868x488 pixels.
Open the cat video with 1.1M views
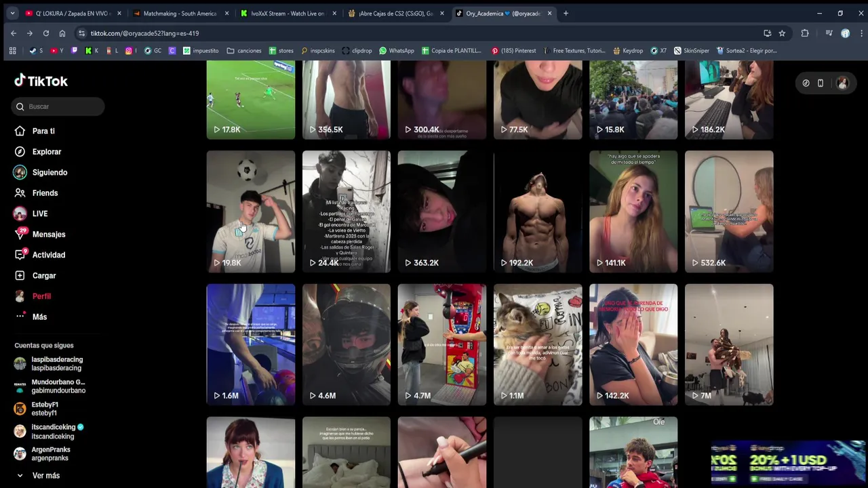[x=538, y=344]
